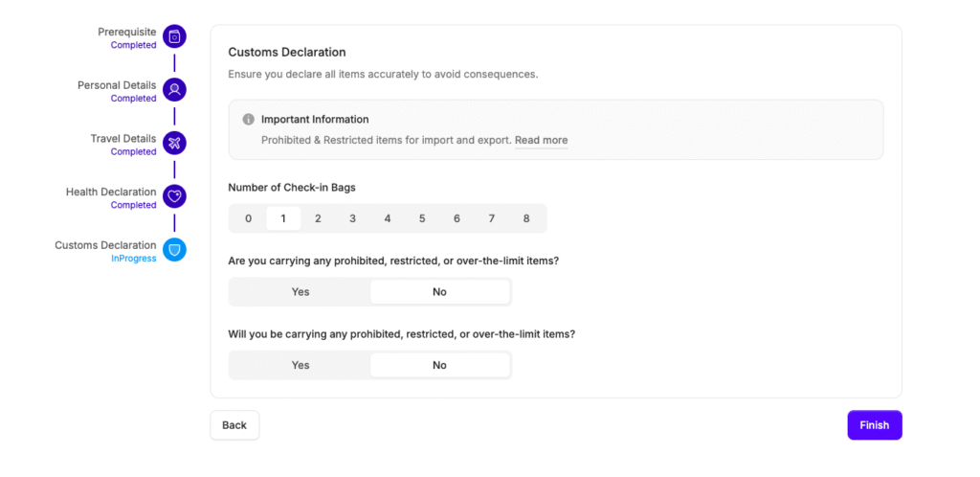Set check-in bags to 5
This screenshot has width=980, height=477.
coord(422,218)
